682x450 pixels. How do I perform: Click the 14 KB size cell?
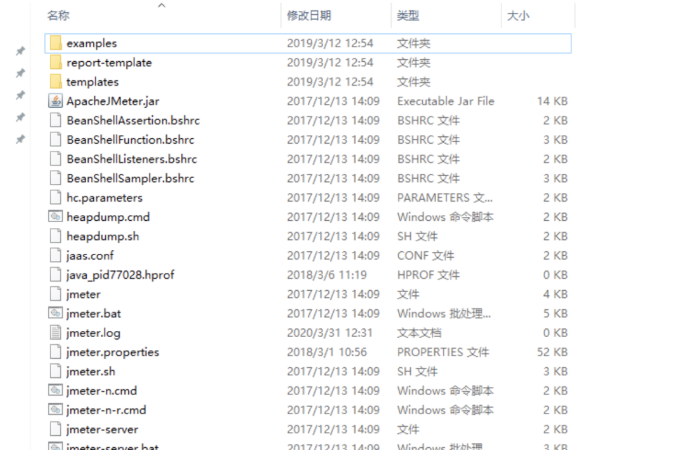coord(552,101)
